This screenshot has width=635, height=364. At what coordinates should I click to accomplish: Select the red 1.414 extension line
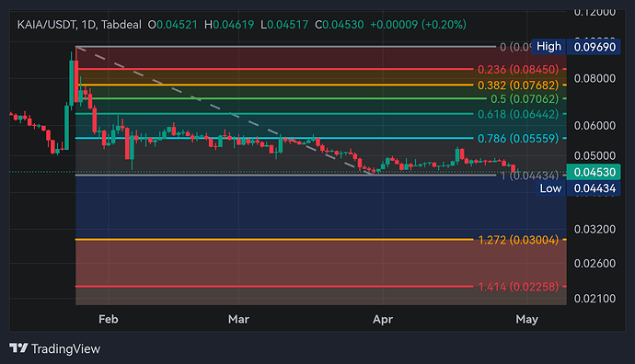[x=274, y=287]
